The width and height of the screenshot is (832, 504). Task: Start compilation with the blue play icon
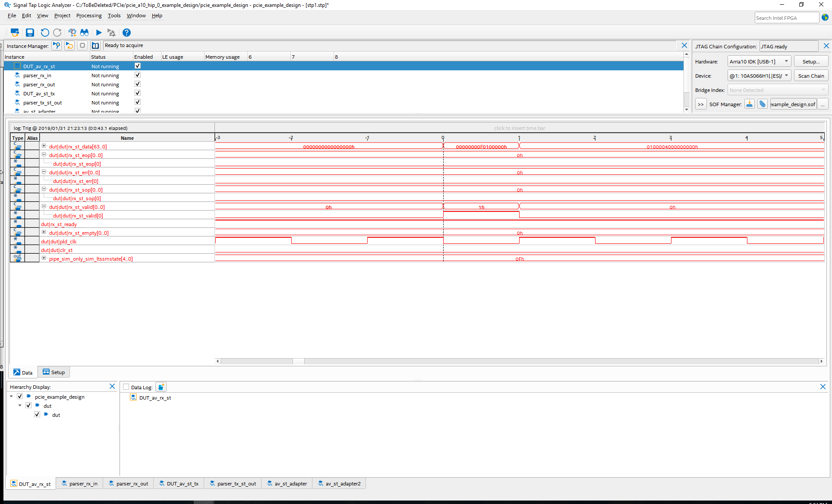(99, 32)
